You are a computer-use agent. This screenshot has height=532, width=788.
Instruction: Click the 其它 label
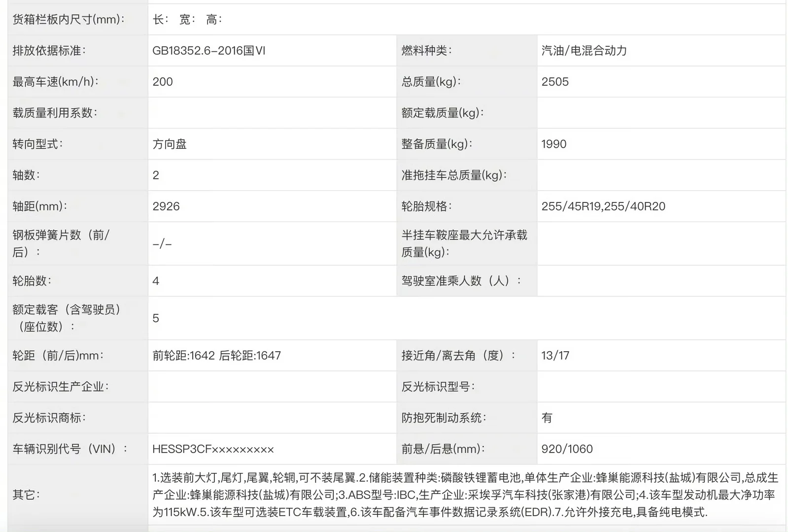pos(26,495)
